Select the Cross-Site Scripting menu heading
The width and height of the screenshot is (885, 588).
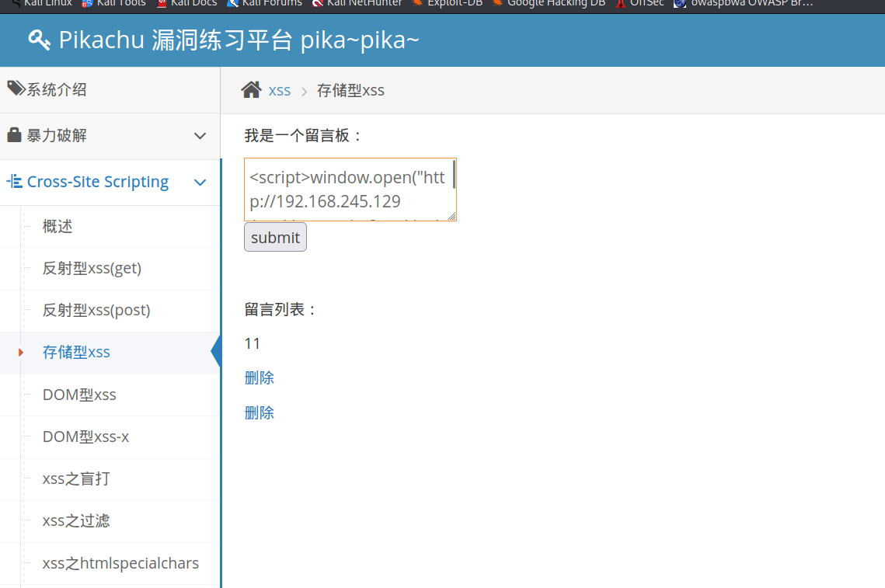(x=98, y=182)
